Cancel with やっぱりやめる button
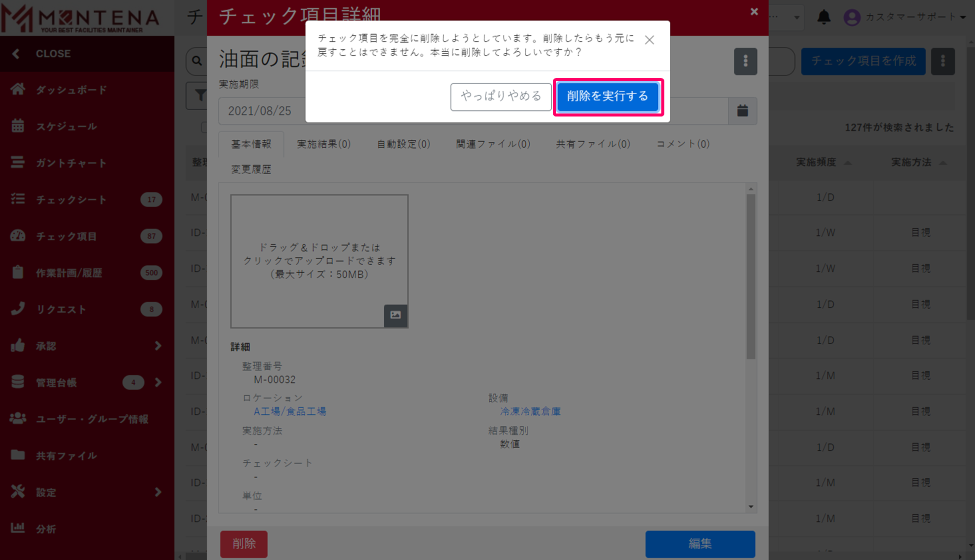 (x=501, y=96)
